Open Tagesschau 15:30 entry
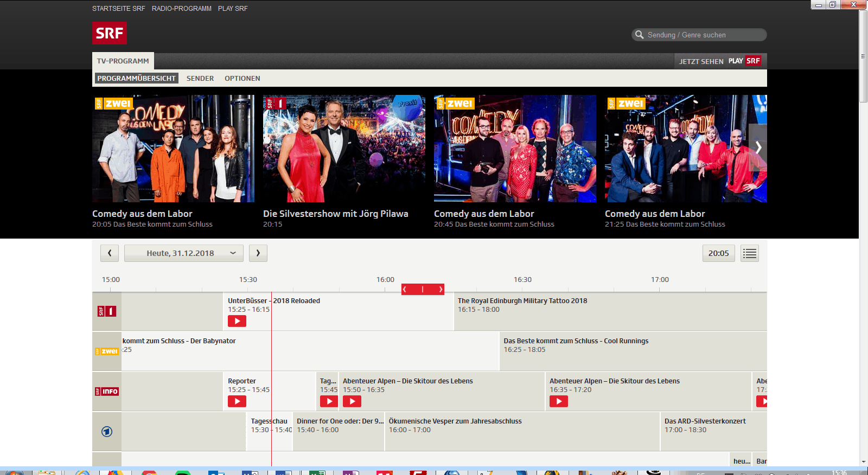The height and width of the screenshot is (475, 868). (269, 421)
